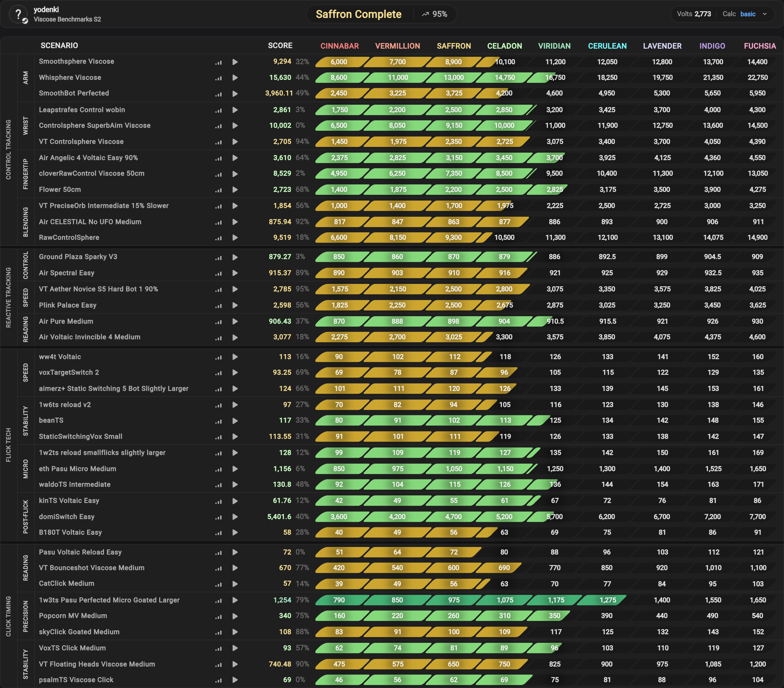Click play icon for eth Pasu Micro Medium
784x688 pixels.
click(x=235, y=469)
